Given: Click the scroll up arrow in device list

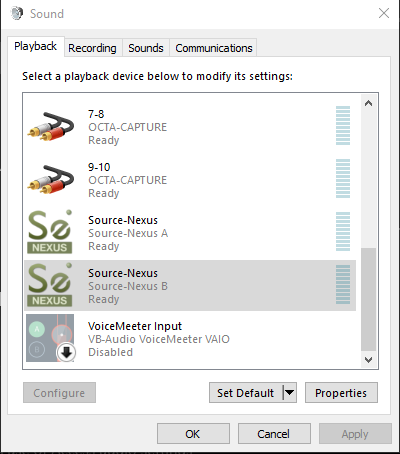Looking at the screenshot, I should coord(368,103).
